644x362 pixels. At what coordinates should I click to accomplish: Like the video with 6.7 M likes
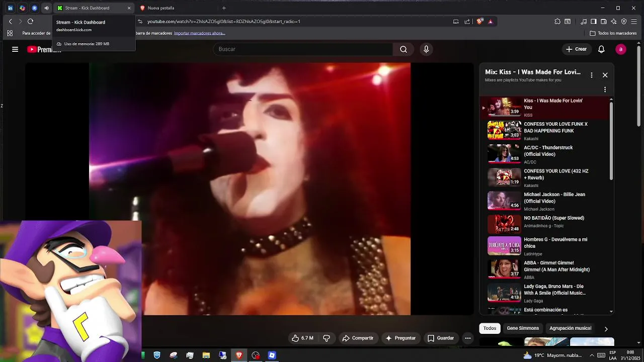(302, 338)
